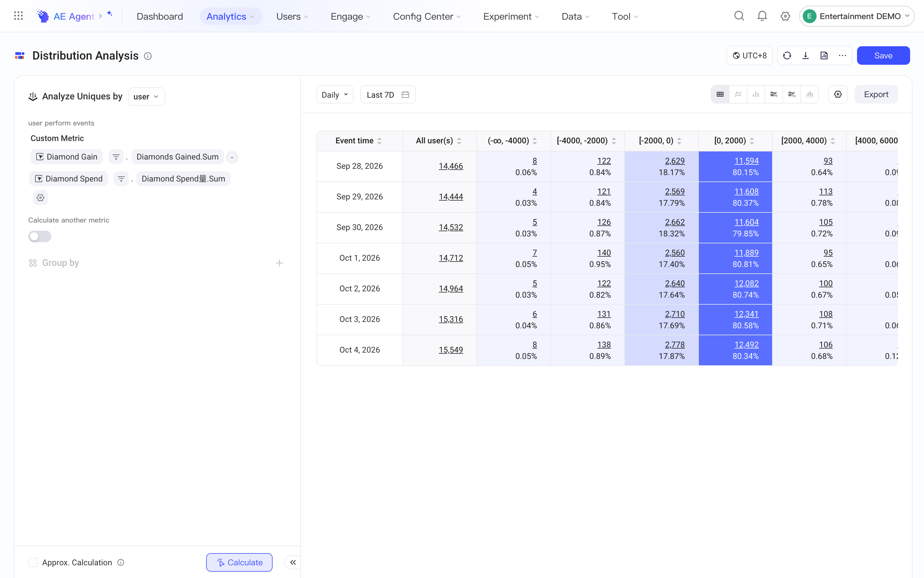Click info icon next to Distribution Analysis
Image resolution: width=924 pixels, height=578 pixels.
pyautogui.click(x=148, y=56)
